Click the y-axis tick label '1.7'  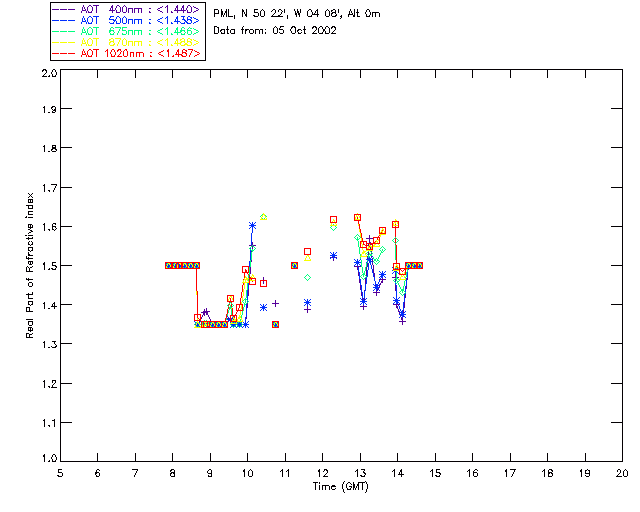(49, 188)
